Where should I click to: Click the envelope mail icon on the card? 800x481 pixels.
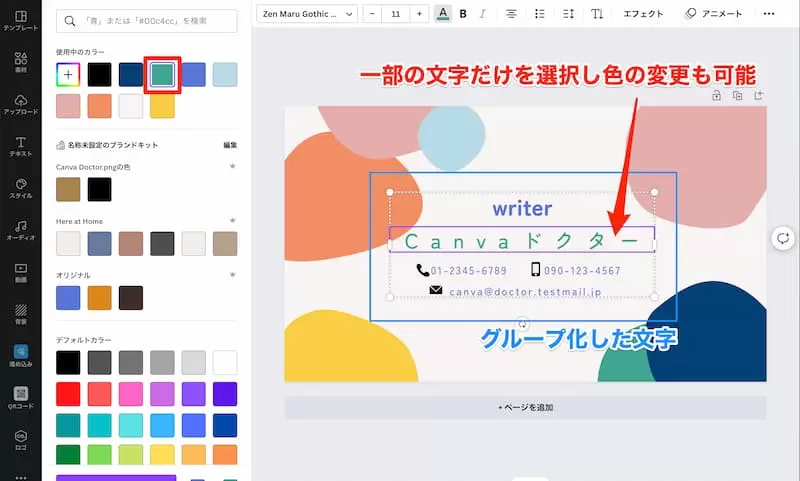click(x=436, y=290)
